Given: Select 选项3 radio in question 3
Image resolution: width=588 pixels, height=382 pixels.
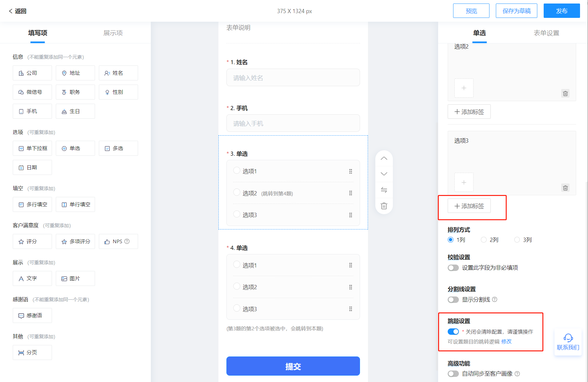Looking at the screenshot, I should 237,214.
